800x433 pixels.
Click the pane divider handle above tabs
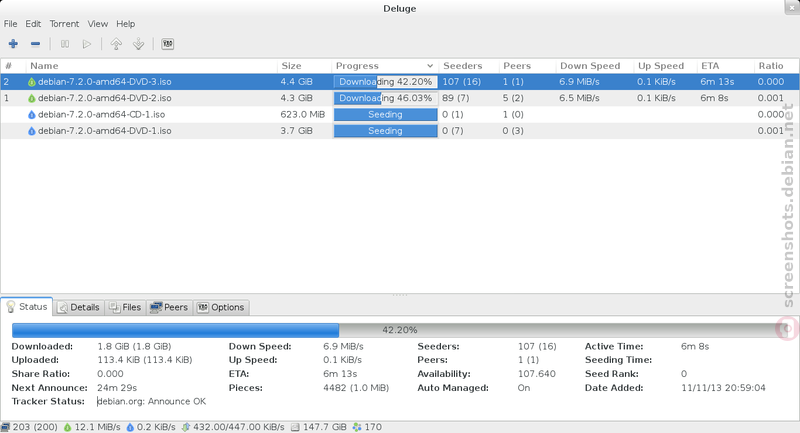[400, 295]
